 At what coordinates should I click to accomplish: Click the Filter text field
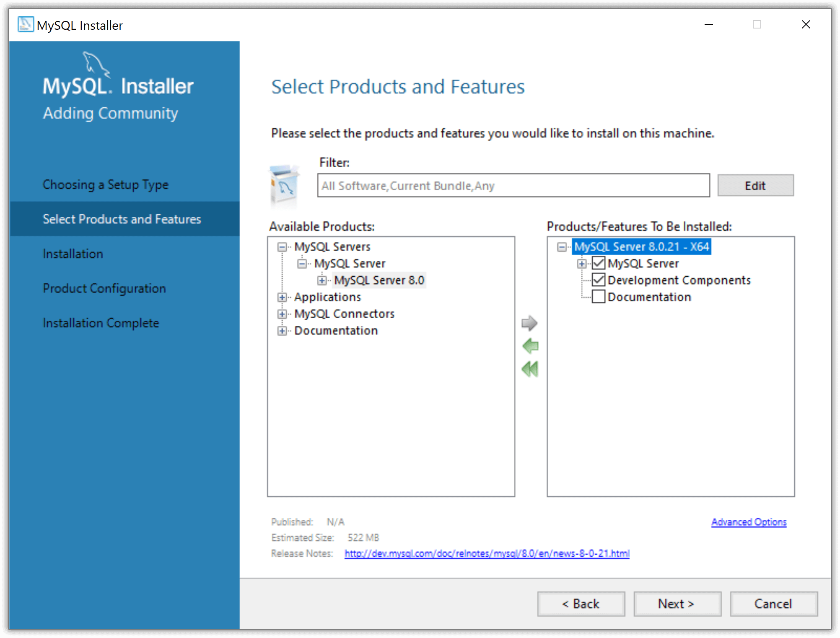tap(513, 185)
